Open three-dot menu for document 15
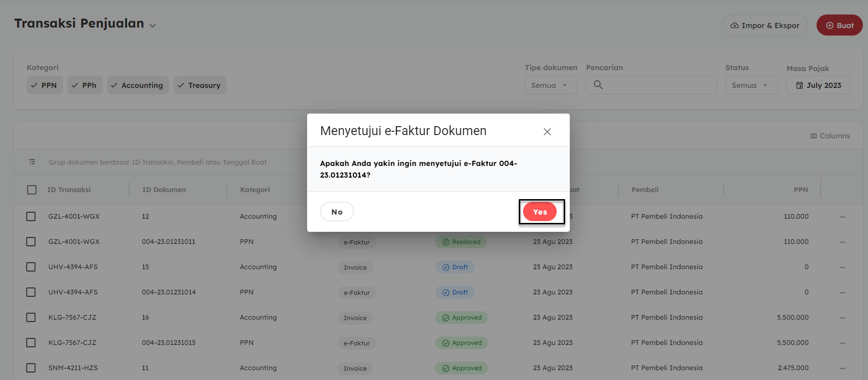Screen dimensions: 868x380 [x=842, y=267]
